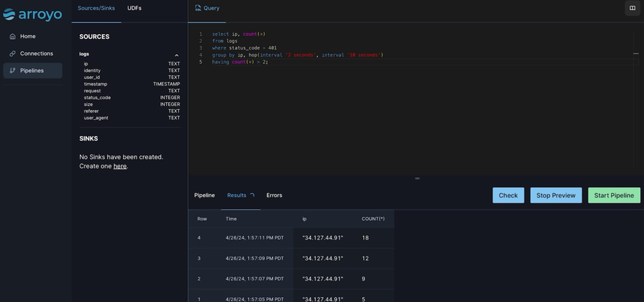
Task: Click the Stop Preview button
Action: point(556,195)
